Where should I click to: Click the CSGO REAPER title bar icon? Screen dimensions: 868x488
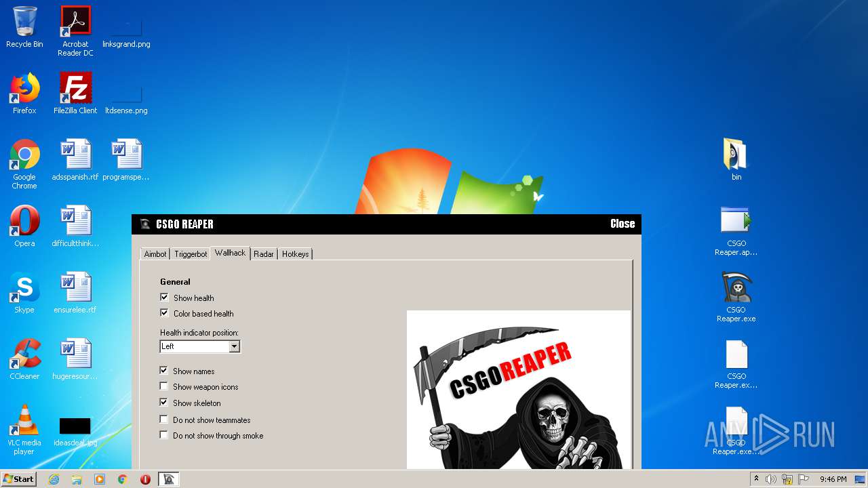tap(145, 224)
